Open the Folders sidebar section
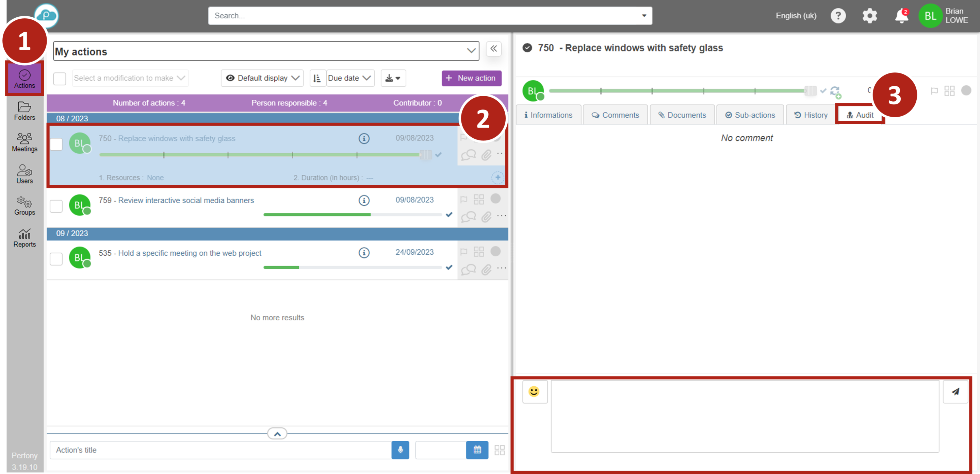This screenshot has width=980, height=474. pyautogui.click(x=24, y=111)
